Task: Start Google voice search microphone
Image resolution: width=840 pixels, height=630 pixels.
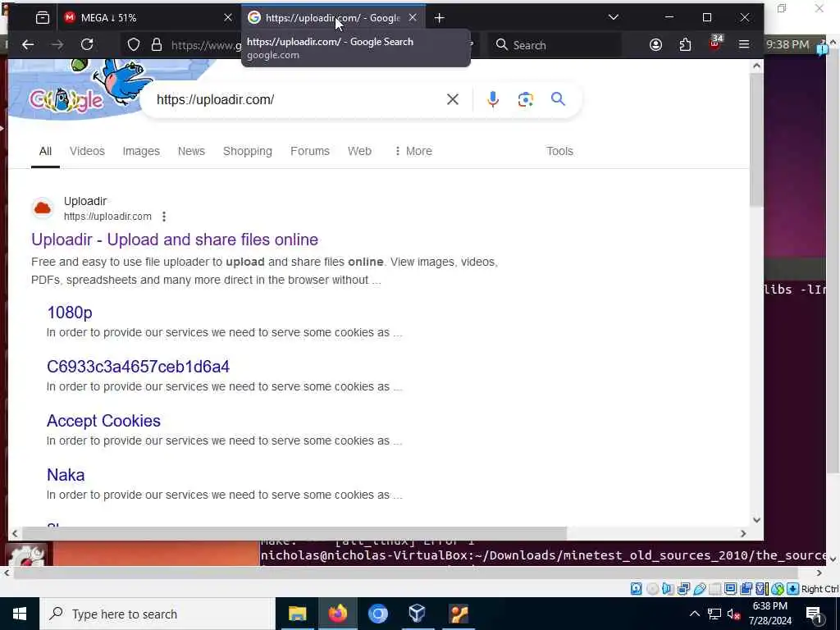Action: click(x=493, y=99)
